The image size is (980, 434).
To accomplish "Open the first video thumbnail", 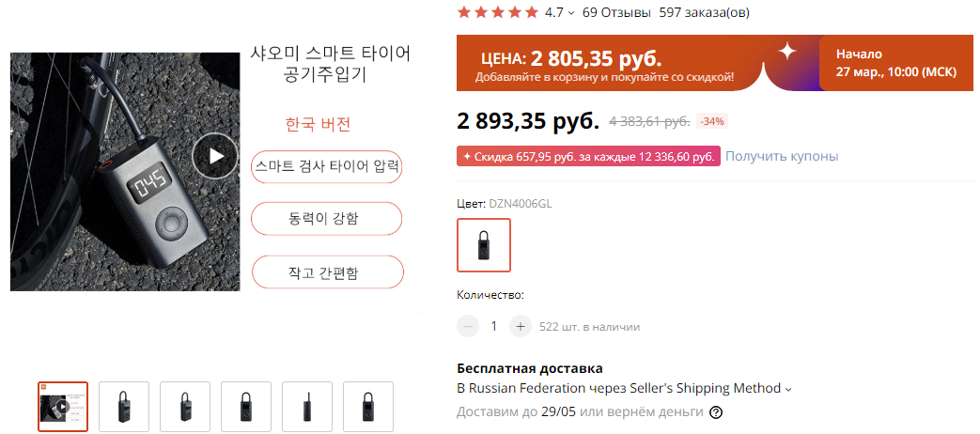I will coord(63,407).
